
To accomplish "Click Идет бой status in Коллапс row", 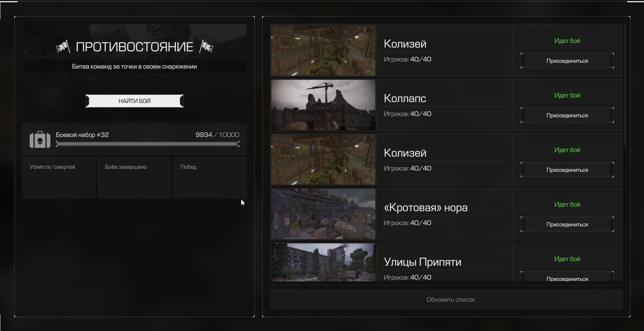I will click(x=567, y=95).
